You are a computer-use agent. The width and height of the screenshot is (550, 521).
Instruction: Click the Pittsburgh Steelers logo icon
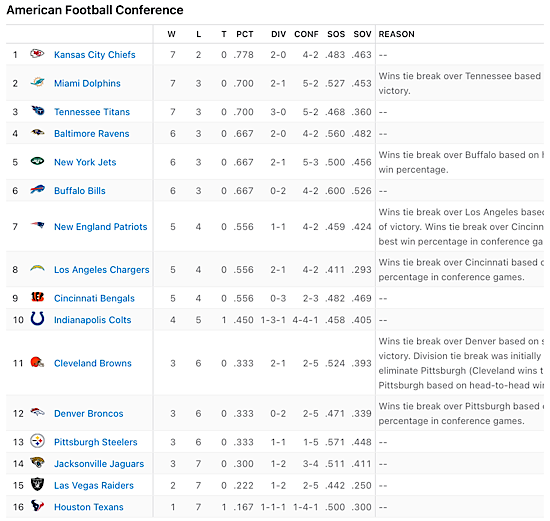37,441
